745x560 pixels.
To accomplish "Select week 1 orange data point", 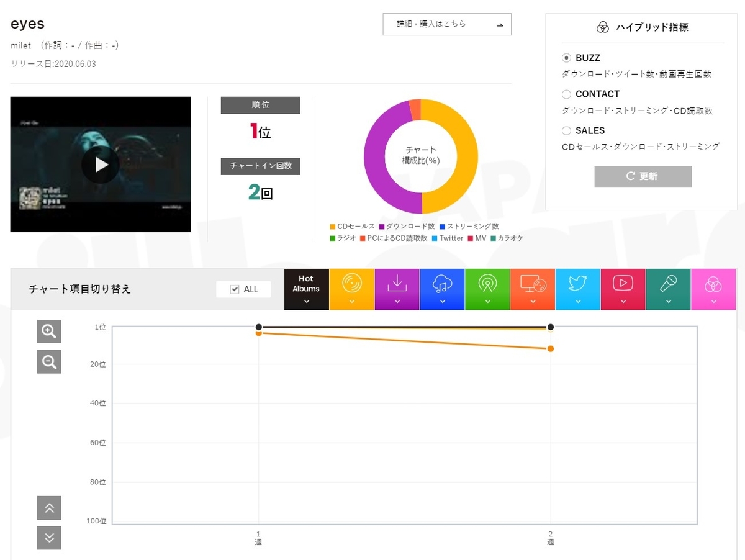I will pyautogui.click(x=258, y=333).
